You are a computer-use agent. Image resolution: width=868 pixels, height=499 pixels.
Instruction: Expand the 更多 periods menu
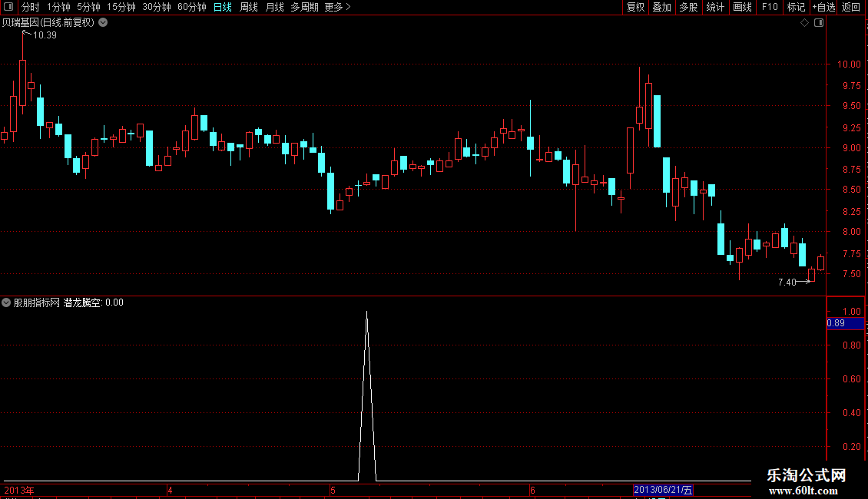[x=338, y=7]
